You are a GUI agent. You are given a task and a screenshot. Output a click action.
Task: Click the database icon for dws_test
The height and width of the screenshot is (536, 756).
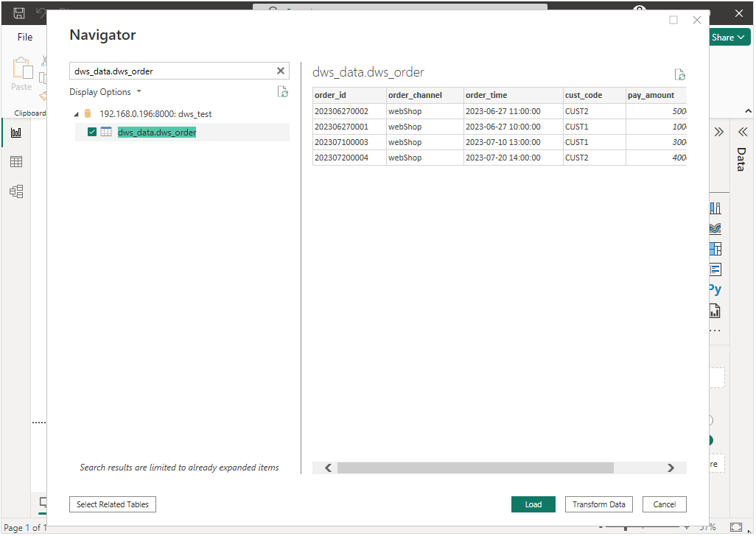coord(88,113)
